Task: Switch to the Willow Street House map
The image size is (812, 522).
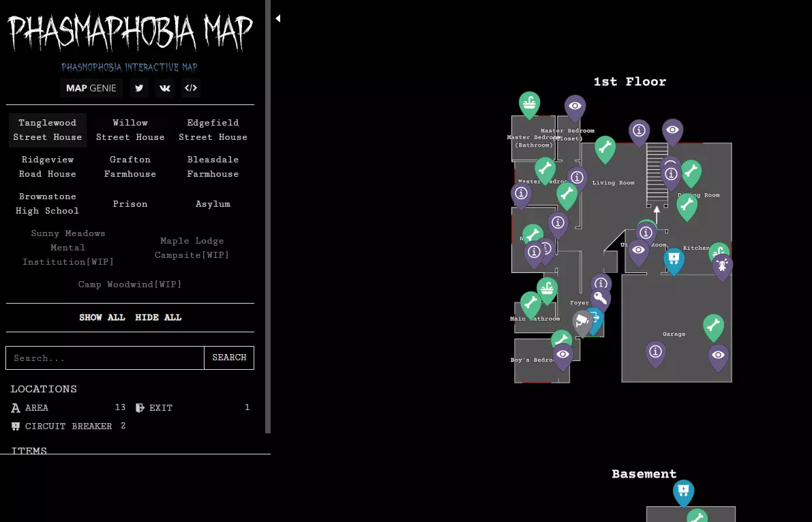Action: click(130, 130)
